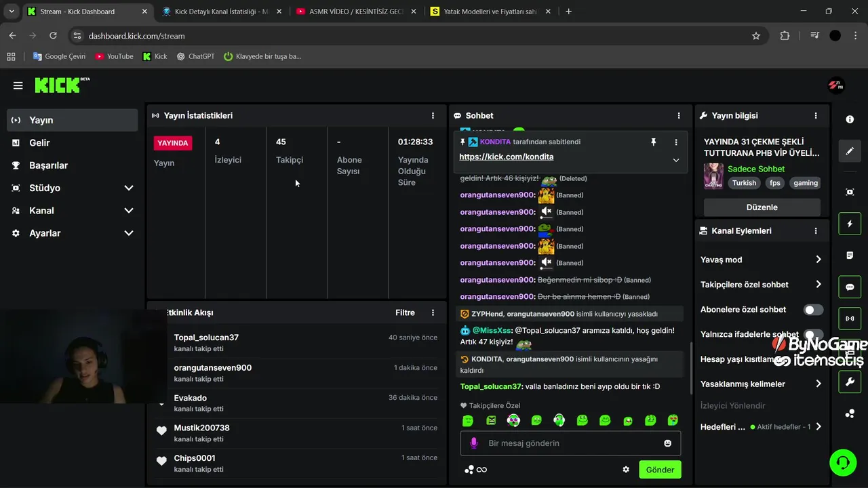Open the Chrome tab search dropdown

point(12,12)
